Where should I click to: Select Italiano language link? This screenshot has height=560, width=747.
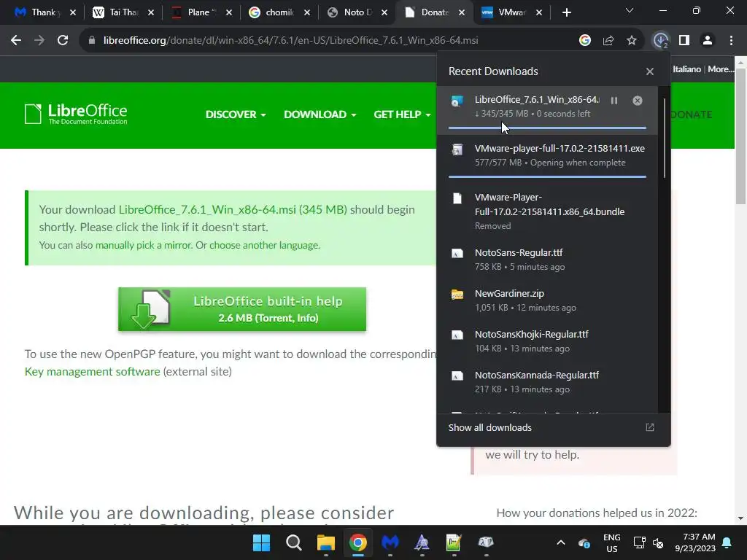(x=686, y=69)
